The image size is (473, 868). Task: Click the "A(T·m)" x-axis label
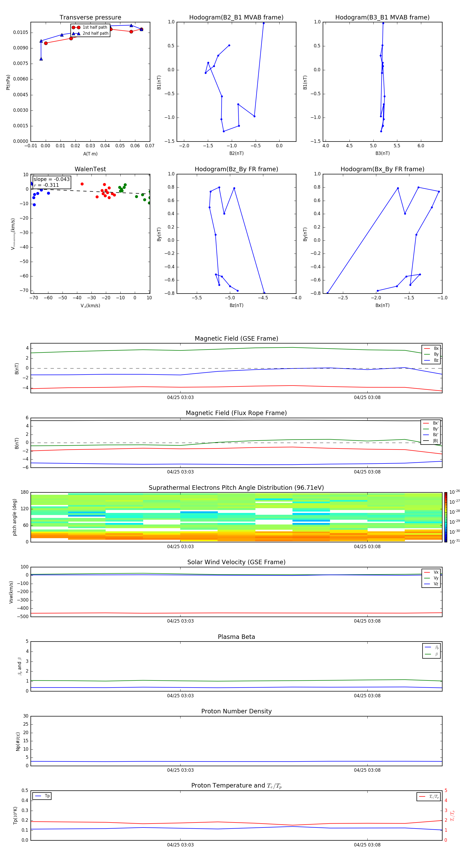(90, 154)
